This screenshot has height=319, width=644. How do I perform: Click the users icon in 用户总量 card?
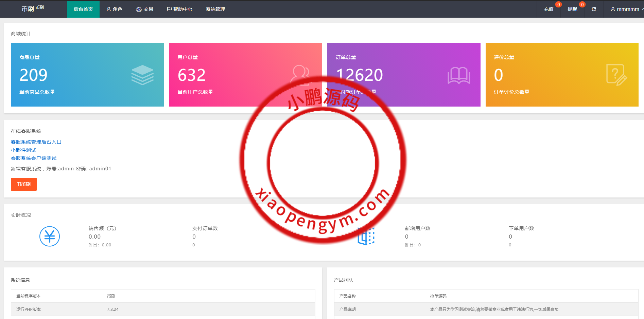coord(300,74)
